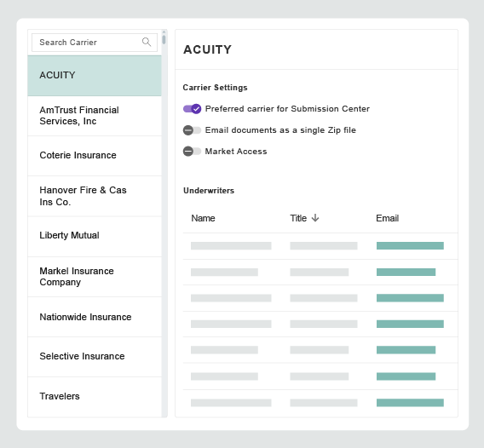Screen dimensions: 484x448
Task: Turn on Market Access toggle
Action: (x=192, y=152)
